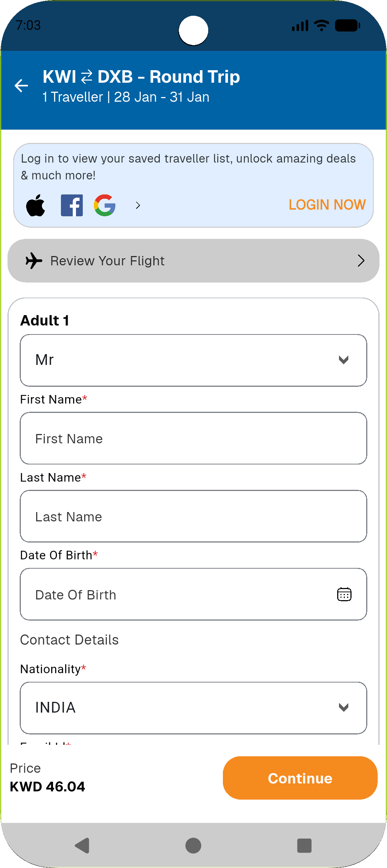Focus the First Name input field

[193, 438]
